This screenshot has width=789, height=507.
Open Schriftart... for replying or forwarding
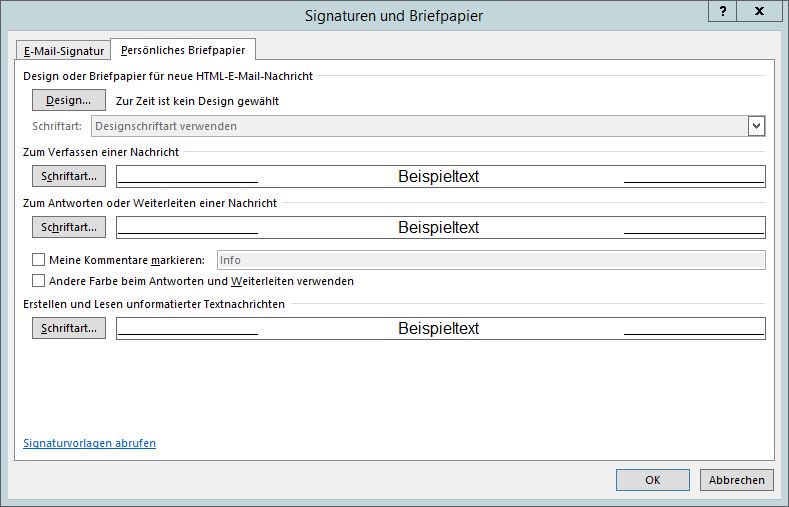(x=69, y=227)
